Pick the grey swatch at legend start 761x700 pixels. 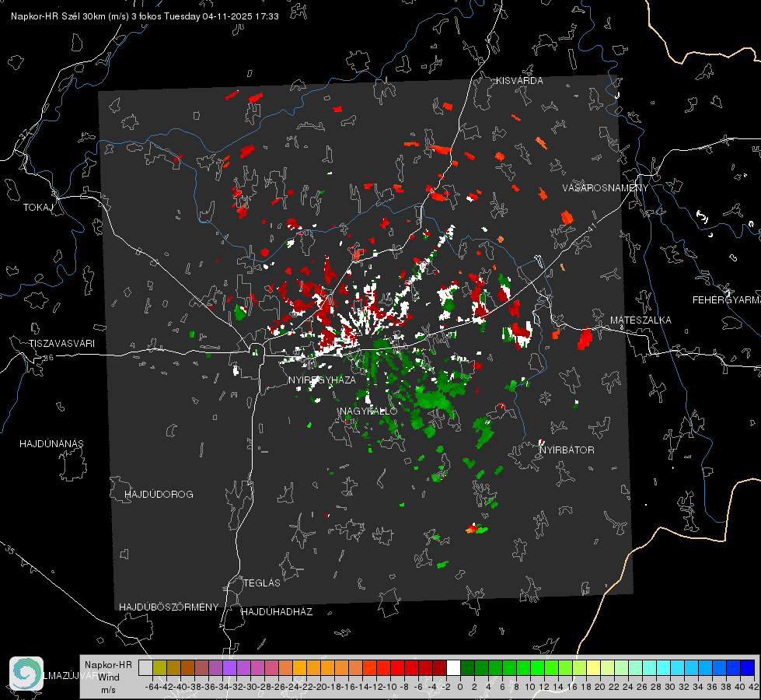tap(145, 667)
